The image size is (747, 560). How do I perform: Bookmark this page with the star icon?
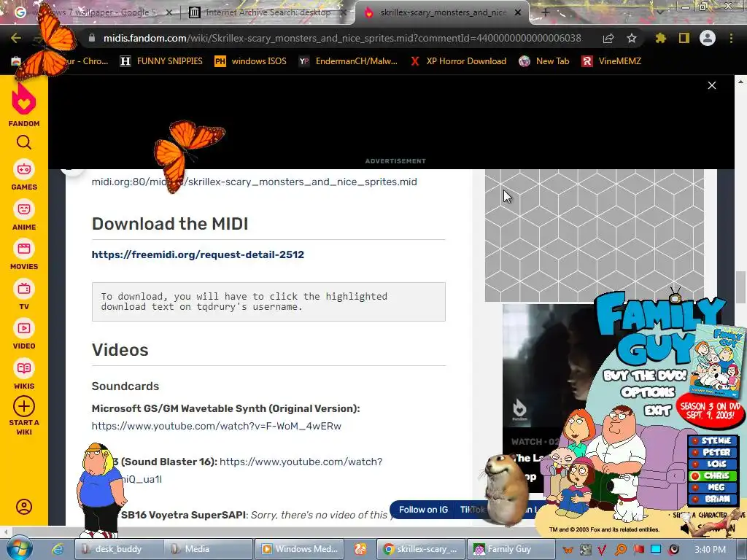(631, 38)
